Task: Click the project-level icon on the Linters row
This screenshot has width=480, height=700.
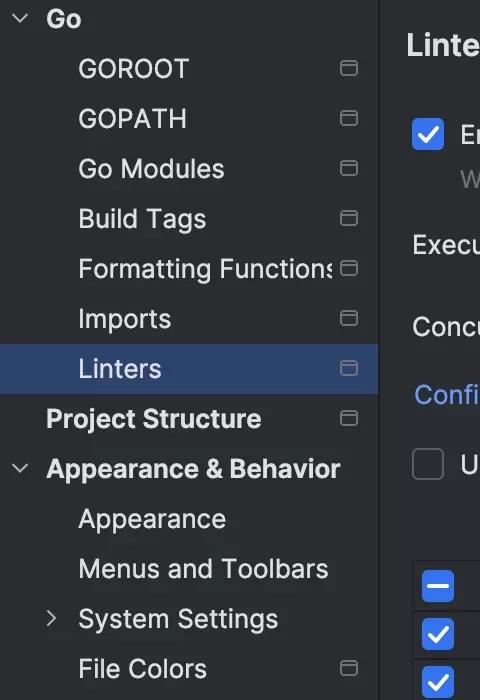Action: click(x=349, y=368)
